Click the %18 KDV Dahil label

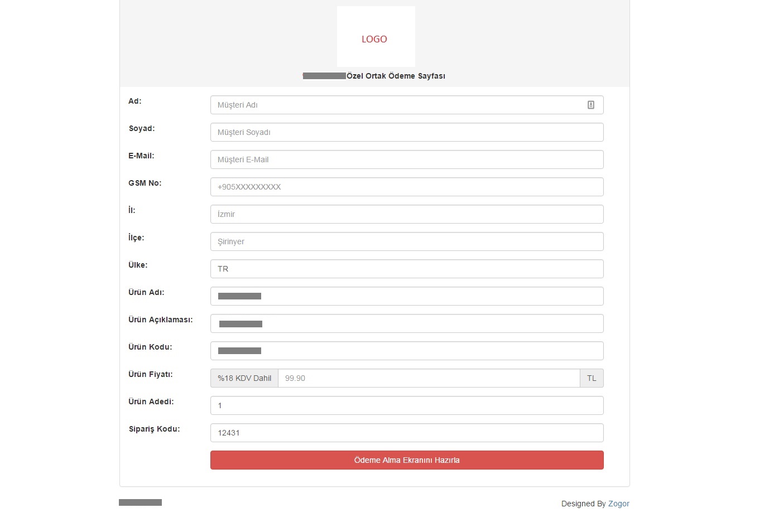click(244, 378)
